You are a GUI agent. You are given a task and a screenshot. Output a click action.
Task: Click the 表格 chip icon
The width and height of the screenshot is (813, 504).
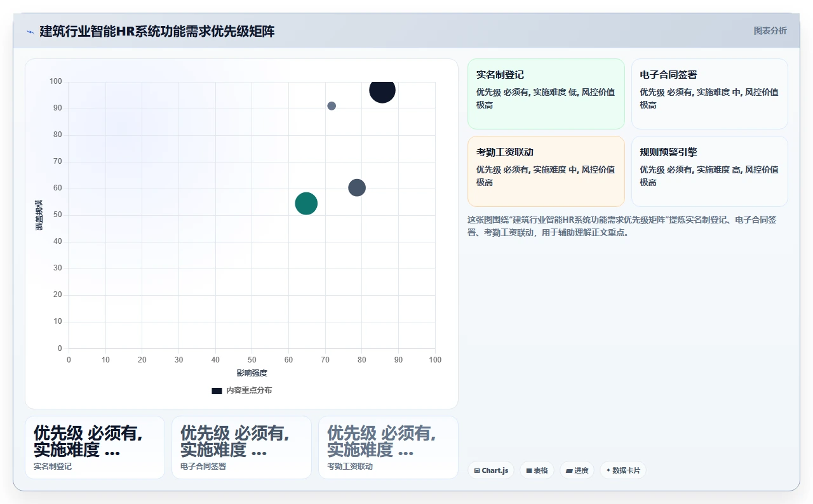[x=529, y=471]
